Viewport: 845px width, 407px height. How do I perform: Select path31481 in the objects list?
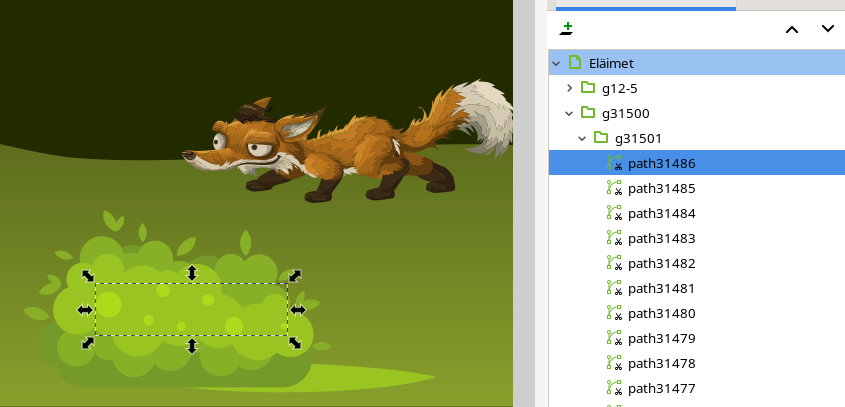point(697,288)
